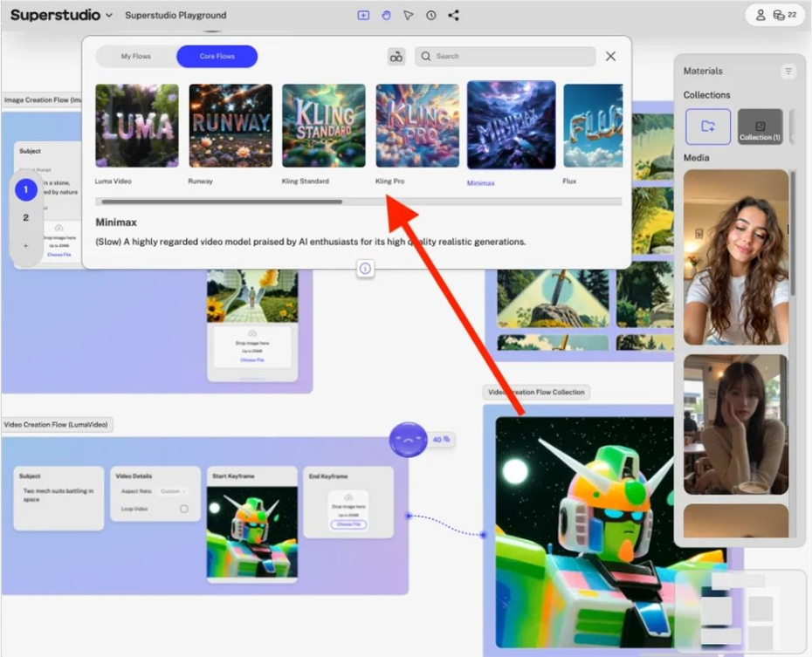Screen dimensions: 812x657
Task: Toggle the Loop Video checkbox
Action: click(184, 509)
